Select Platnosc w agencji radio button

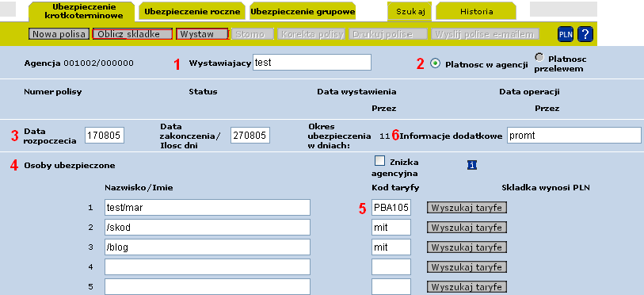(x=436, y=63)
